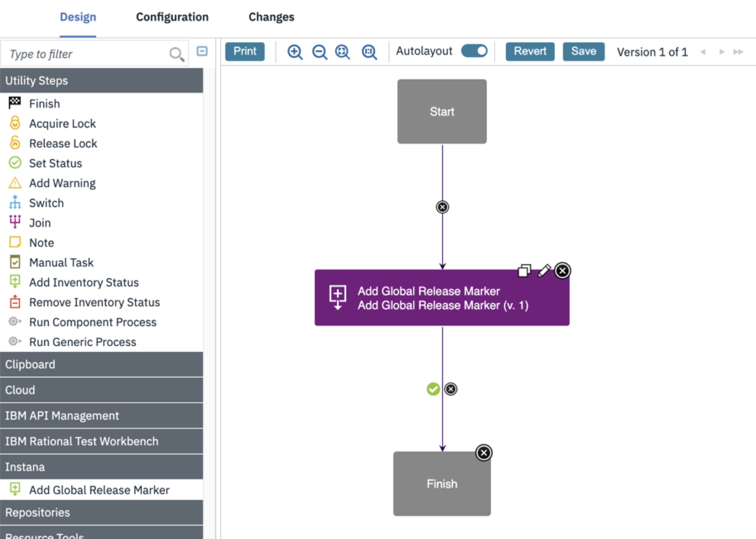Collapse all palette sections icon
This screenshot has width=756, height=539.
tap(202, 51)
